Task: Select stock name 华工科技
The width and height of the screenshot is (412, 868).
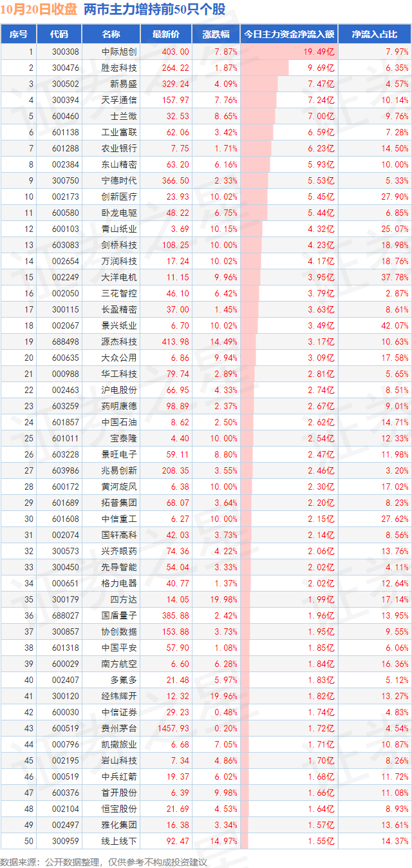Action: [119, 374]
